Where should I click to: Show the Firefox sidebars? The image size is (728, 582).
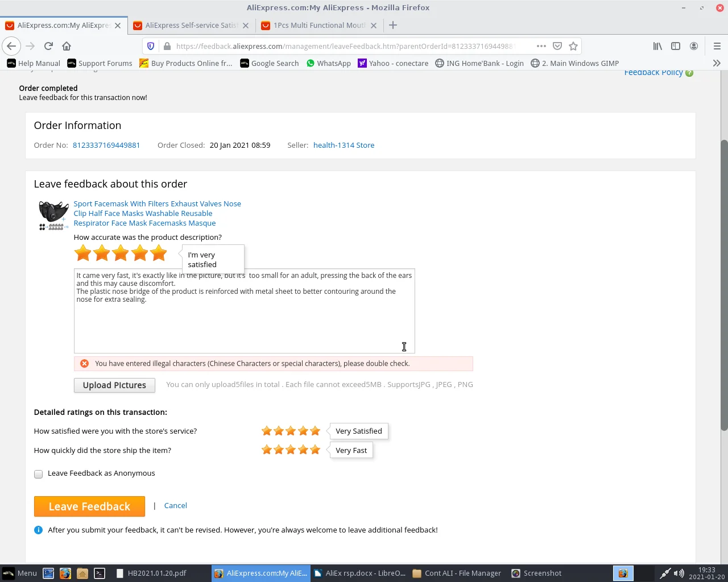(676, 46)
